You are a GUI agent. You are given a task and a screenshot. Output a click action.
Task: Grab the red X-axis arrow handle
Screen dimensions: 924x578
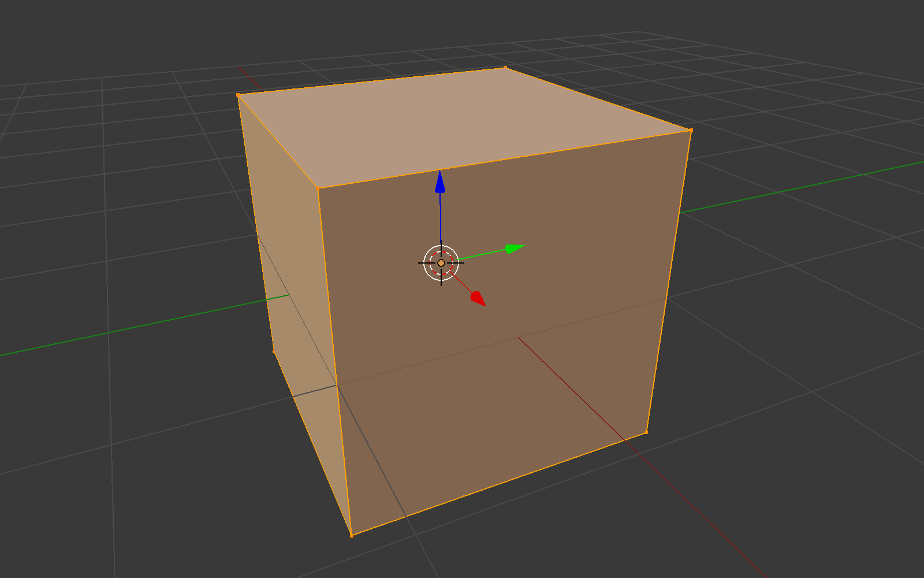[478, 298]
